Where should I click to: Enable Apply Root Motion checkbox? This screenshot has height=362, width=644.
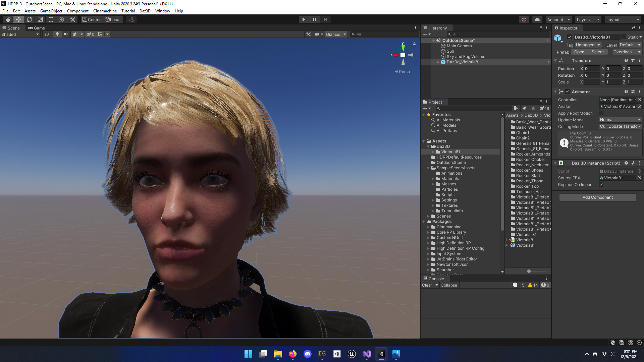[x=601, y=113]
